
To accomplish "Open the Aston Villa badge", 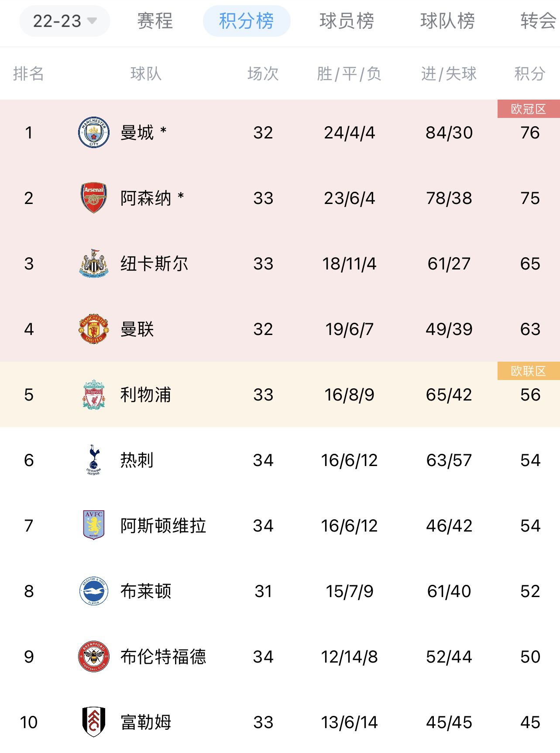I will [x=94, y=525].
